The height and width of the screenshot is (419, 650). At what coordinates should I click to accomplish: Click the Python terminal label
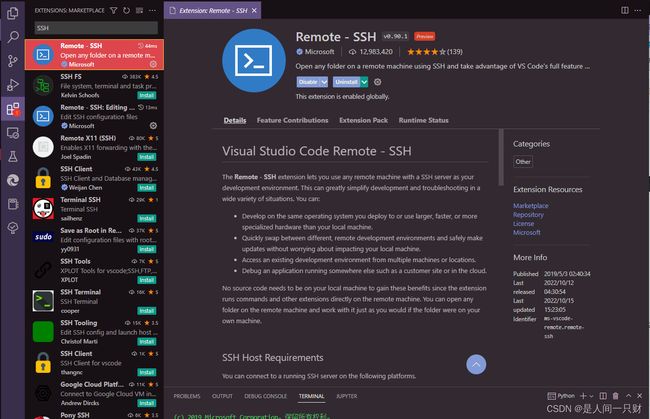point(561,396)
